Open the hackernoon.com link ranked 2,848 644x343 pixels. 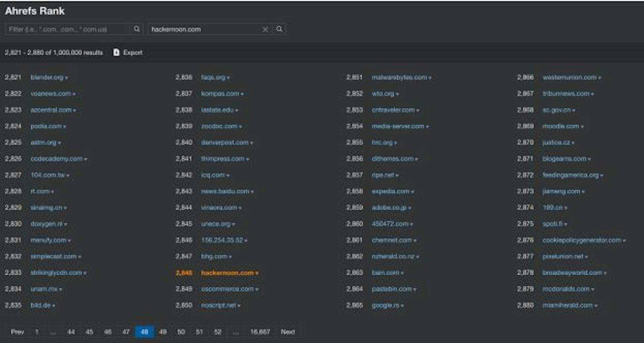point(227,273)
